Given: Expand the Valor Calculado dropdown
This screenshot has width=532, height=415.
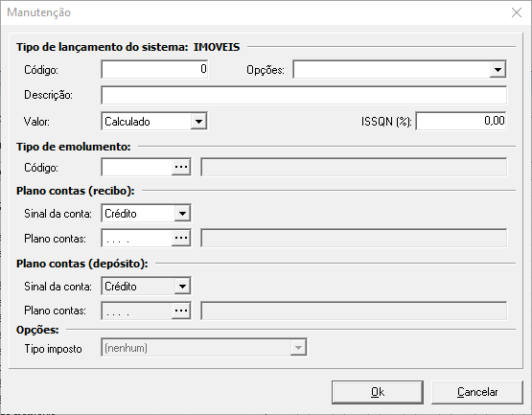Looking at the screenshot, I should tap(198, 121).
